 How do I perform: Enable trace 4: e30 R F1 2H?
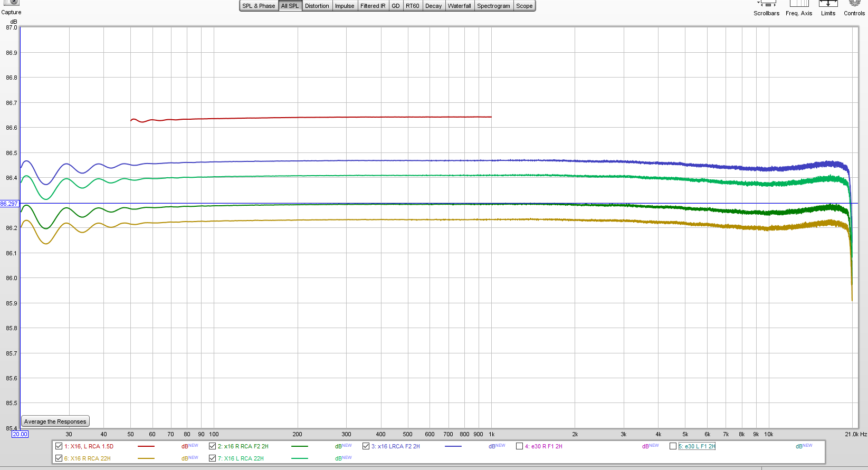(x=520, y=446)
